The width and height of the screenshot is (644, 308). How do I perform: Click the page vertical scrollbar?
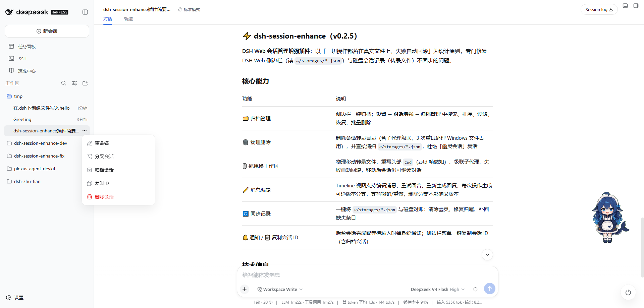click(x=642, y=247)
